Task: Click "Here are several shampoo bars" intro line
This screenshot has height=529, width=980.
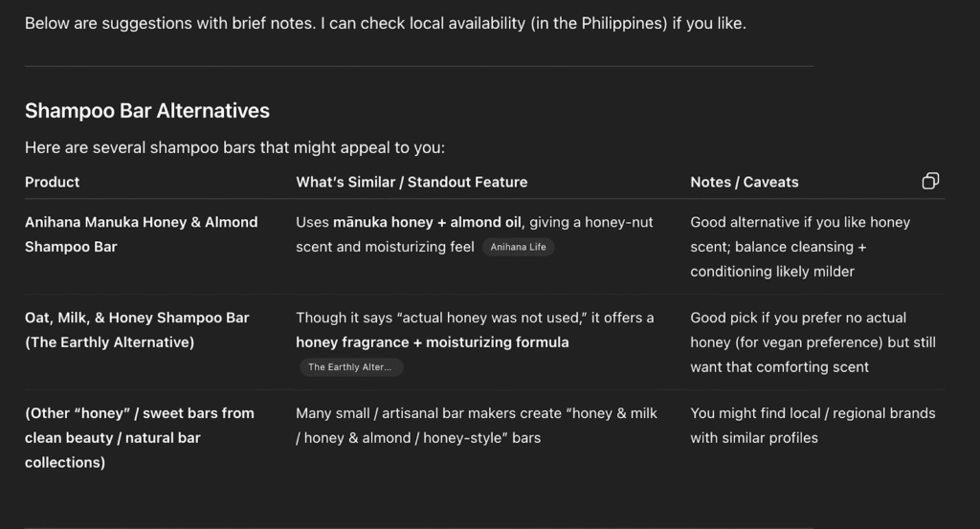Action: [234, 148]
